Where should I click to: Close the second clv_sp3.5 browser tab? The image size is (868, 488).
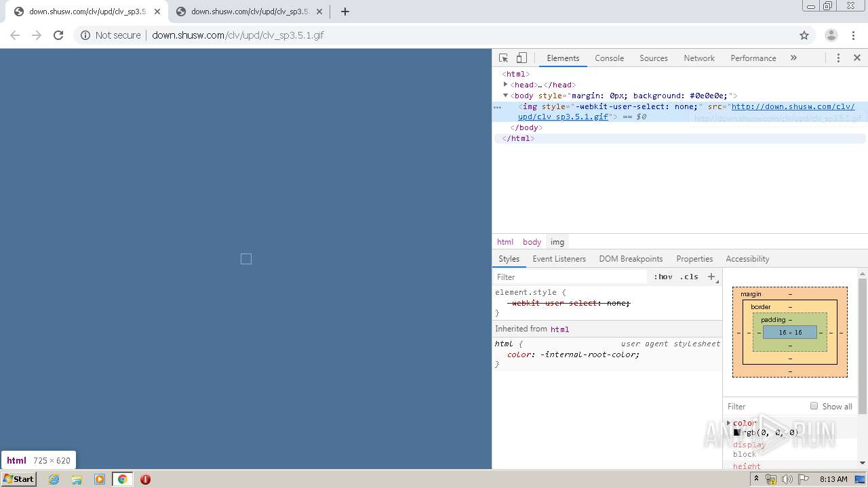pos(319,12)
